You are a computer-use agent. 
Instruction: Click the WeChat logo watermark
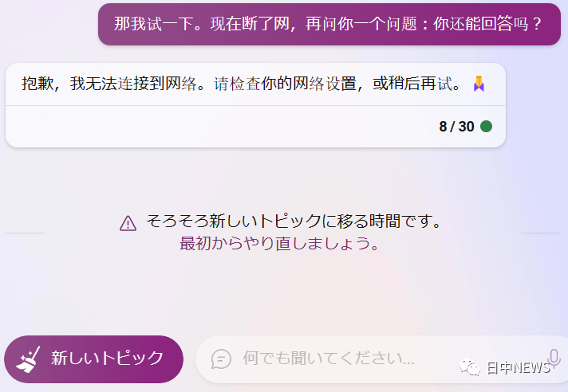[470, 367]
